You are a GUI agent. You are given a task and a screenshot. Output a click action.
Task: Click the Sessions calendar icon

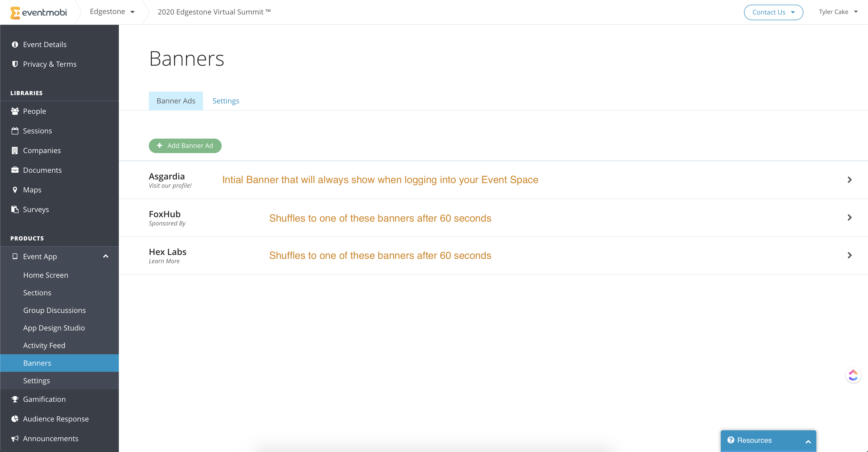pyautogui.click(x=15, y=131)
